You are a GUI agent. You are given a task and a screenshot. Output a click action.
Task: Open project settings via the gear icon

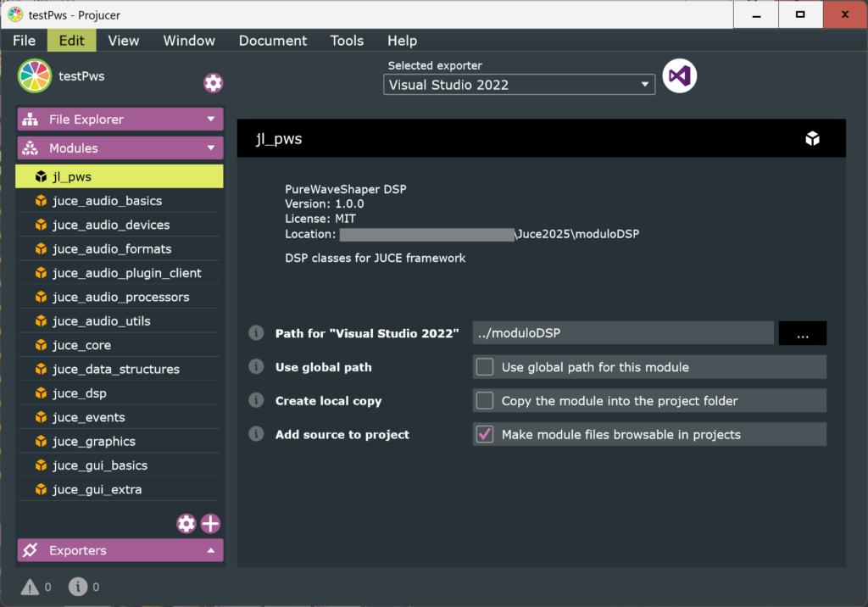click(x=213, y=82)
